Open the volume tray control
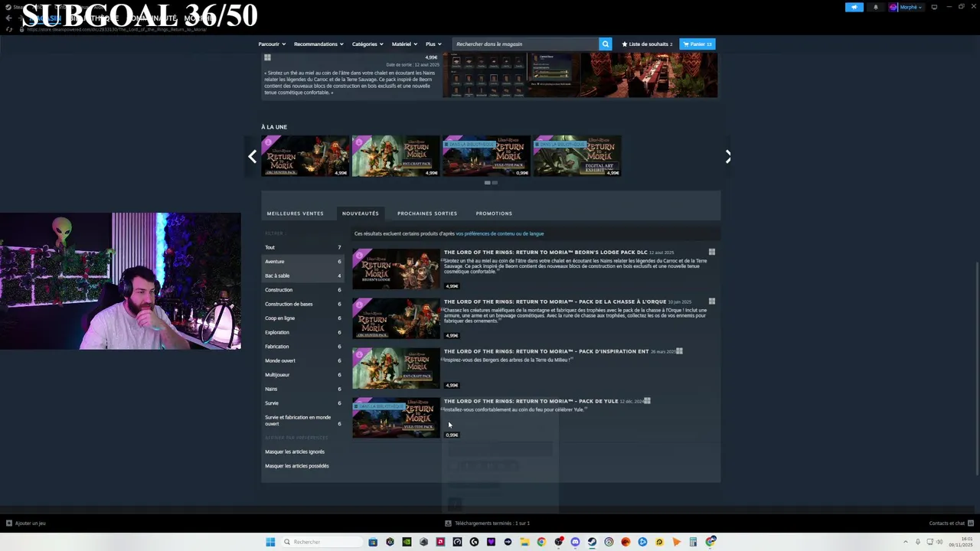This screenshot has width=980, height=551. coord(939,542)
